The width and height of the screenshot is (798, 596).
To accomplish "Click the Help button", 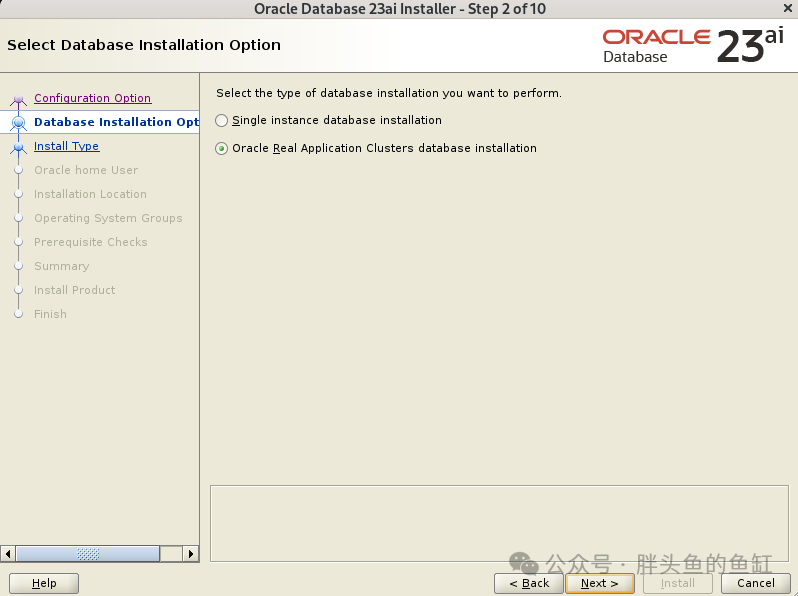I will (x=44, y=583).
